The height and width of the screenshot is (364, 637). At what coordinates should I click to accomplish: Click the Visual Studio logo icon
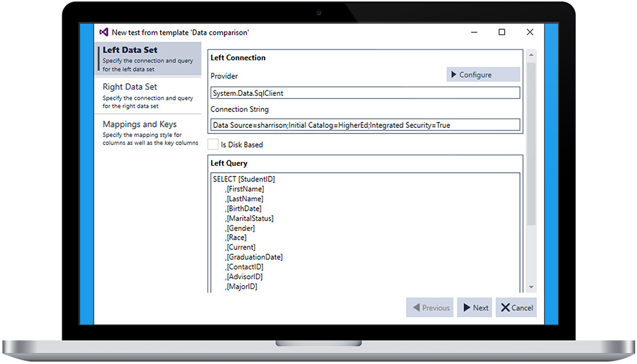[x=104, y=32]
